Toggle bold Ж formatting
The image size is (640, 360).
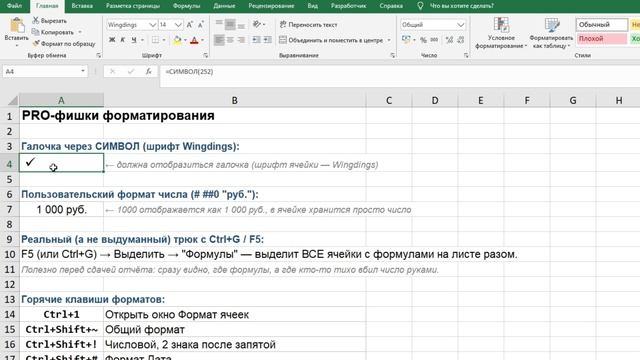(112, 40)
